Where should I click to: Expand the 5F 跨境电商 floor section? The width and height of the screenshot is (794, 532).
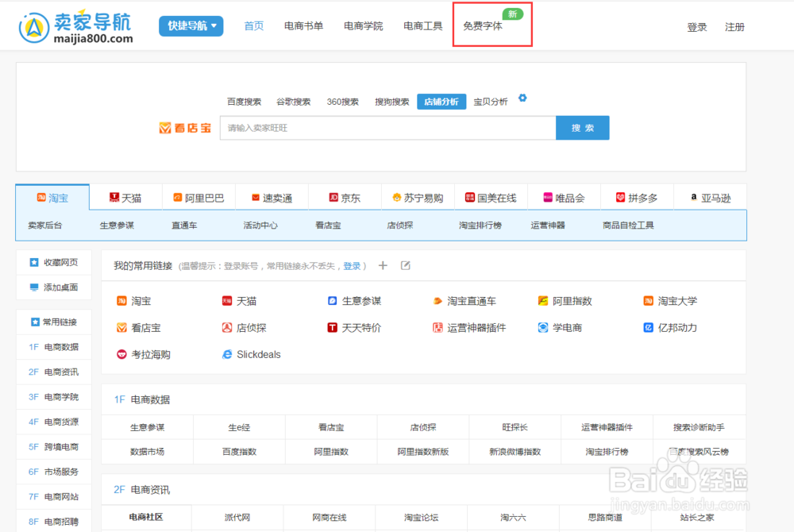coord(53,447)
